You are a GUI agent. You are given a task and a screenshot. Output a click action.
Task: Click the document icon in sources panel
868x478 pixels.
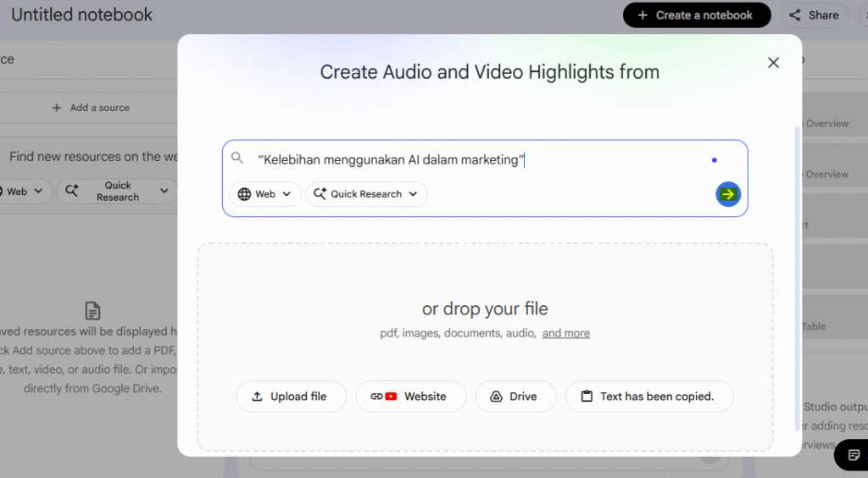[92, 311]
